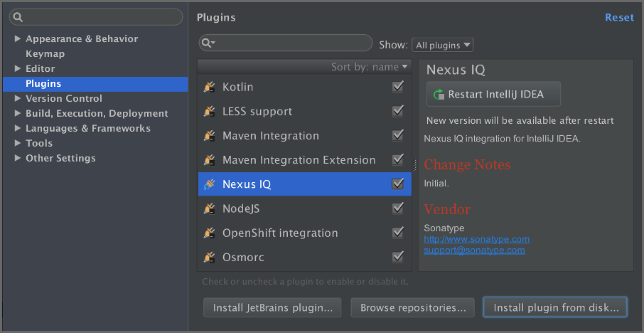Expand Build, Execution, Deployment arrow
Image resolution: width=644 pixels, height=333 pixels.
17,113
